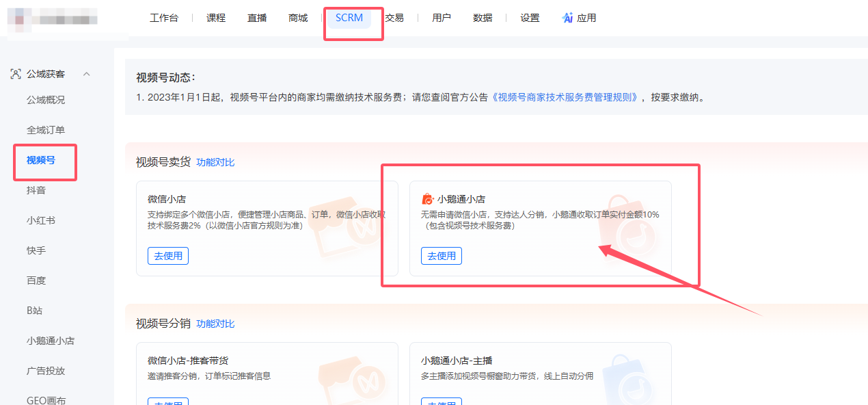The image size is (868, 405).
Task: Open 小鹅通小店 in the sidebar
Action: 51,341
